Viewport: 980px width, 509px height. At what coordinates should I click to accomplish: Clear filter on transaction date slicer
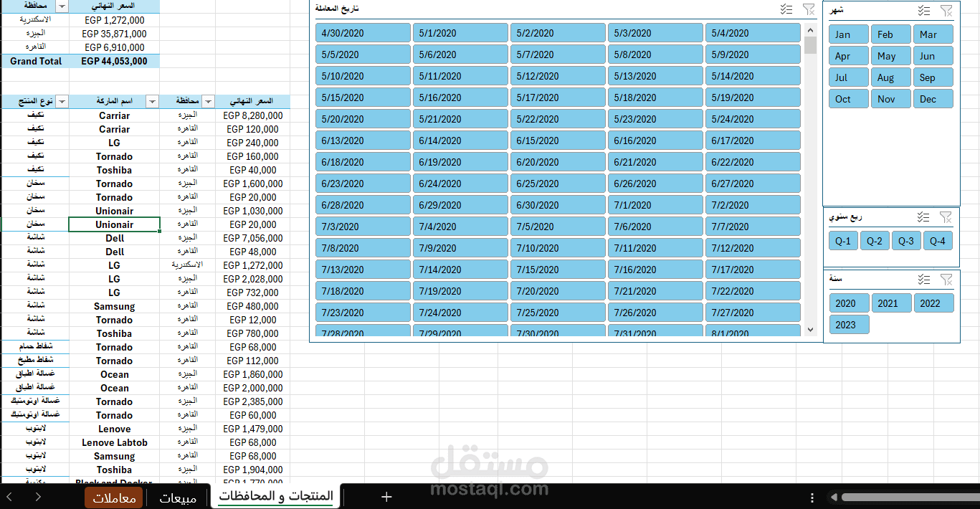(809, 9)
